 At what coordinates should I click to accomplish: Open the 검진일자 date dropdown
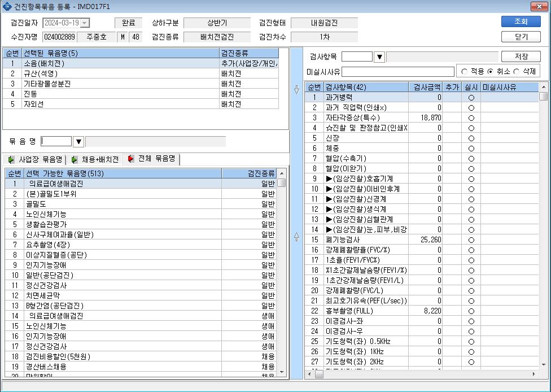click(84, 23)
